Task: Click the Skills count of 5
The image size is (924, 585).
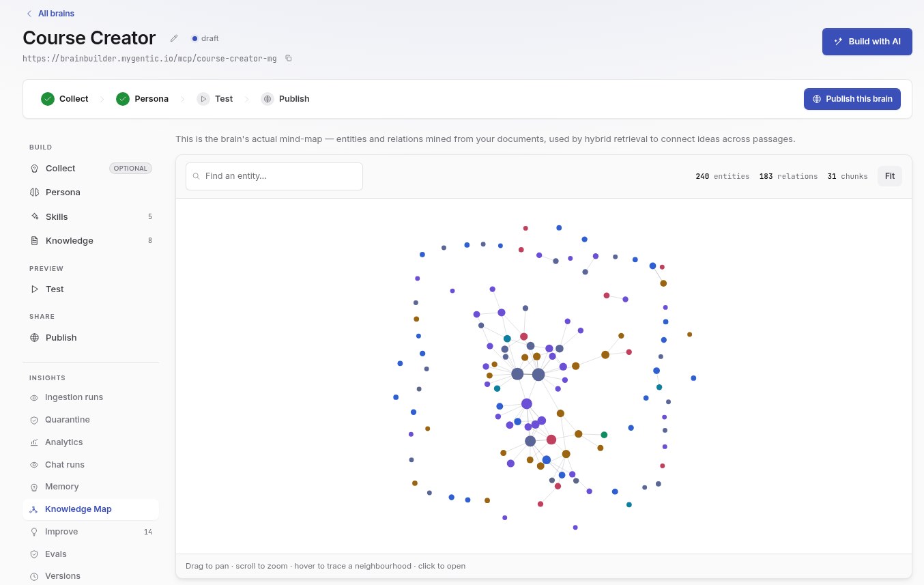Action: pos(150,217)
